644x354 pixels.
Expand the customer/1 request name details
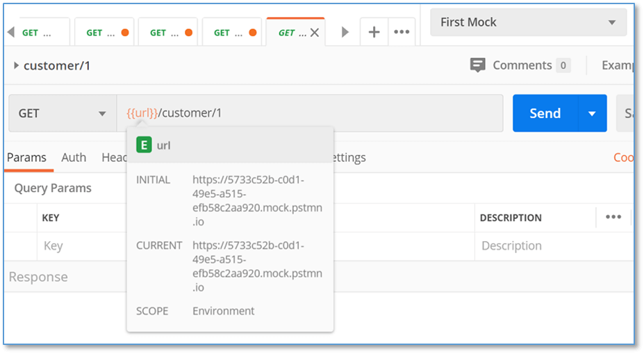(x=16, y=65)
